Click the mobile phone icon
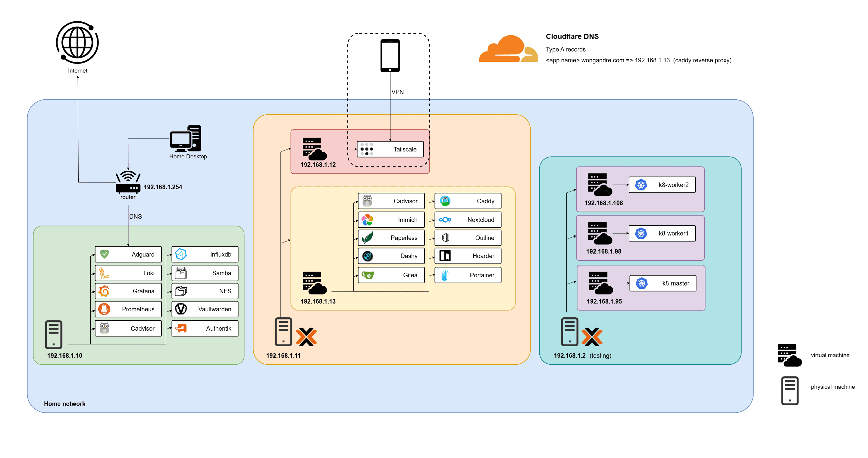The image size is (868, 458). (390, 56)
